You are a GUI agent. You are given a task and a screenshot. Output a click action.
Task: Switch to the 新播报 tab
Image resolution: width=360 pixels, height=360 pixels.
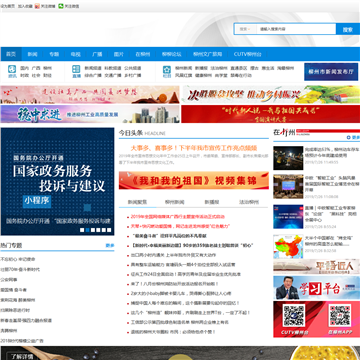tap(212, 202)
